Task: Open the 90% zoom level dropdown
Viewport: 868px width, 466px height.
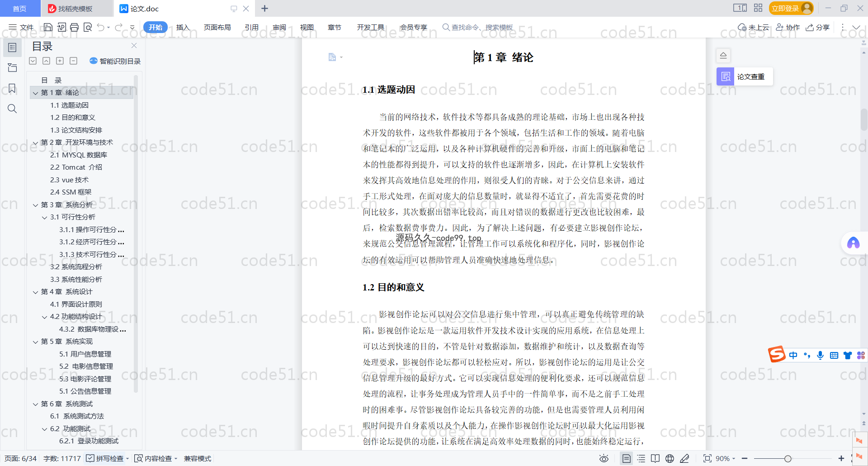Action: pyautogui.click(x=725, y=458)
